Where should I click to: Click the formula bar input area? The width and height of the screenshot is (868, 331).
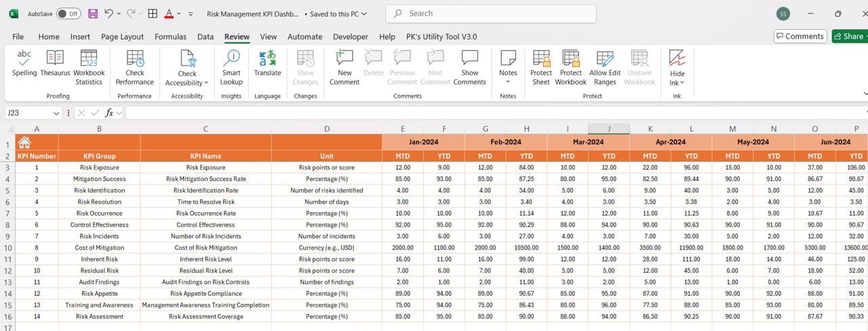pos(495,113)
